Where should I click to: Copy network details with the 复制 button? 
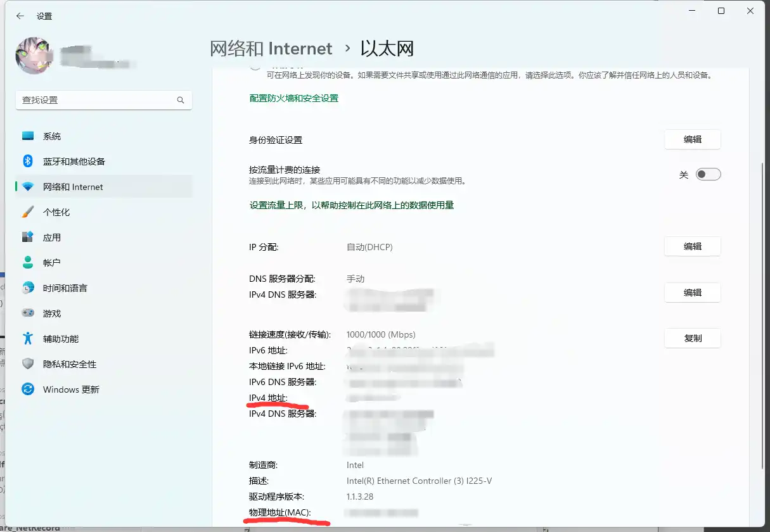tap(692, 338)
